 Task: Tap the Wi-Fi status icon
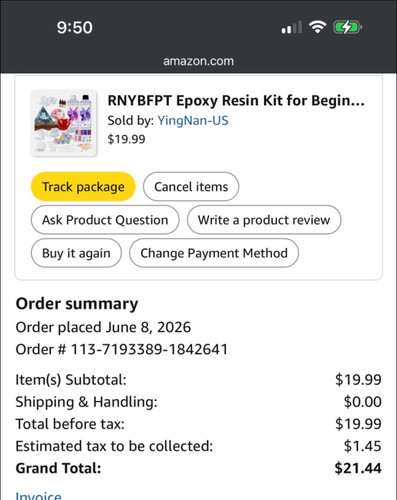tap(317, 27)
